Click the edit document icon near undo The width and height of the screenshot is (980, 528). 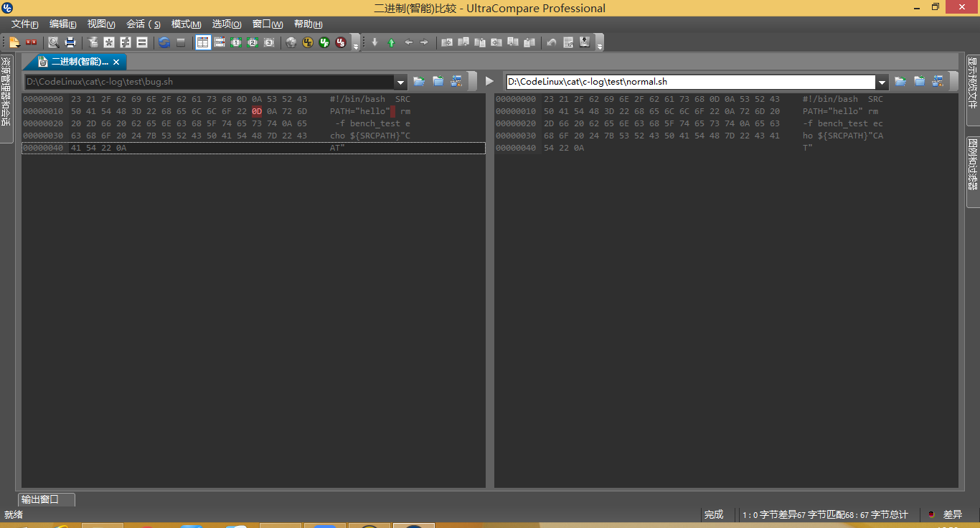[568, 42]
